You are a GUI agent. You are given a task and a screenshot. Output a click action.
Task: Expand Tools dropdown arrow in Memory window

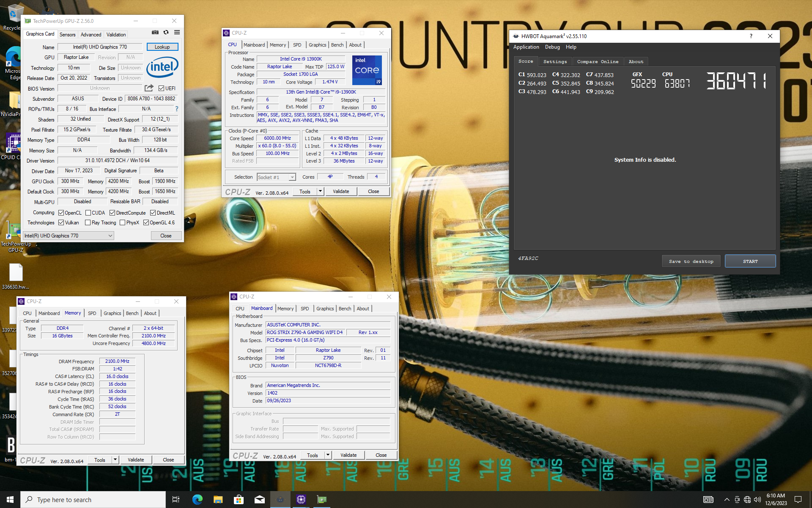(x=115, y=460)
